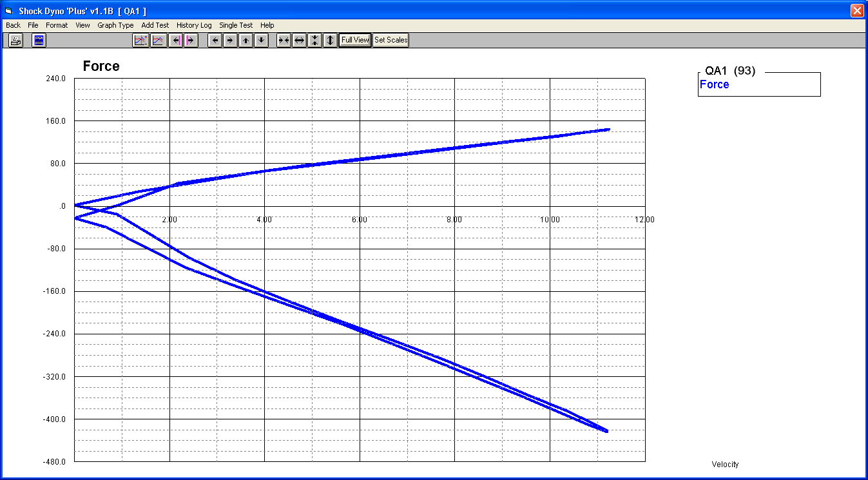
Task: Expand graph vertically with double vertical arrow
Action: point(330,40)
